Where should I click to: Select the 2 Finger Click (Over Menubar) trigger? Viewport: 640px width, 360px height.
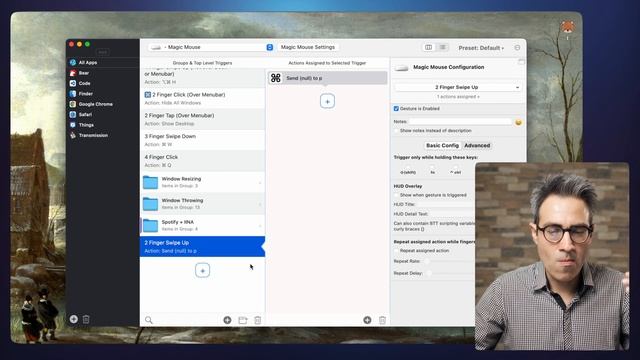[x=202, y=98]
